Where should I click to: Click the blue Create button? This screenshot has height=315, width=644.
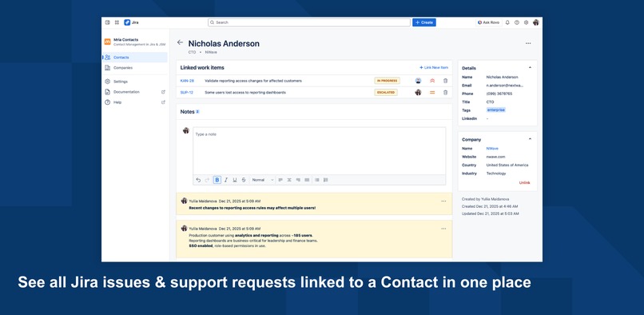(424, 22)
